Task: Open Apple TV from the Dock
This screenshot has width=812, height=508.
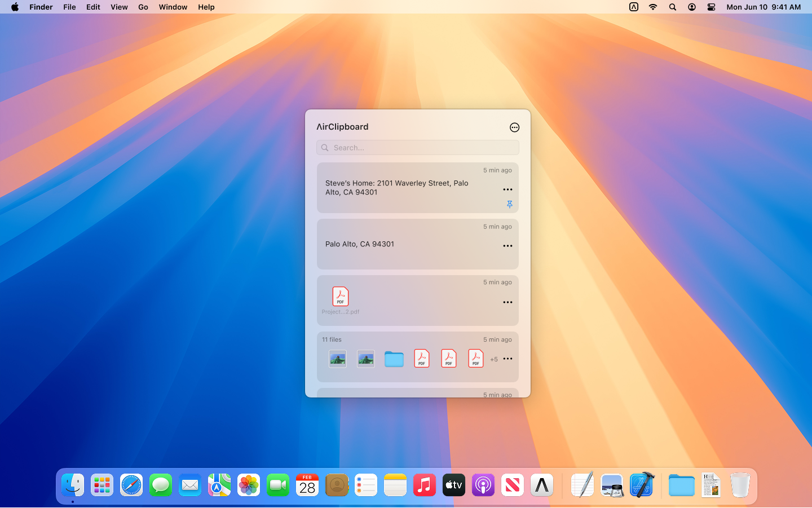Action: click(454, 485)
